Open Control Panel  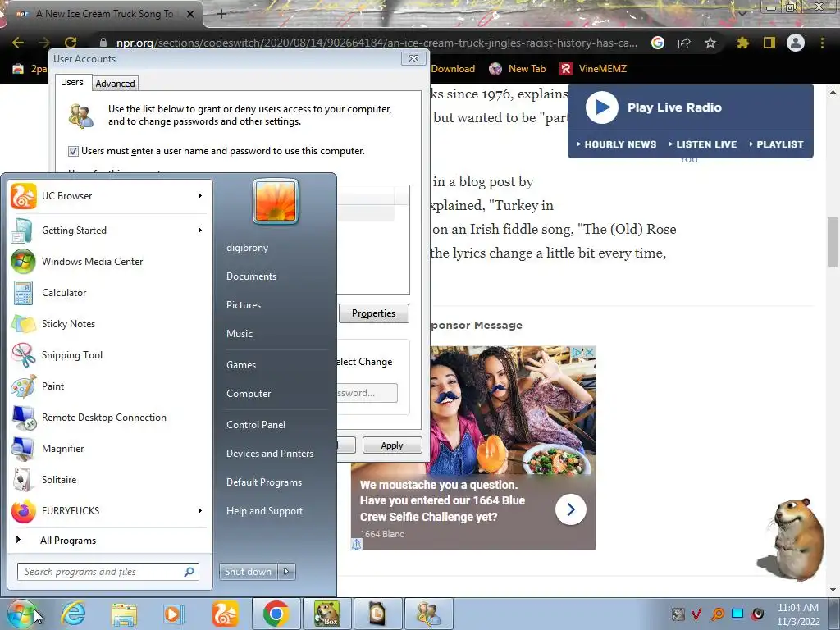(x=256, y=425)
